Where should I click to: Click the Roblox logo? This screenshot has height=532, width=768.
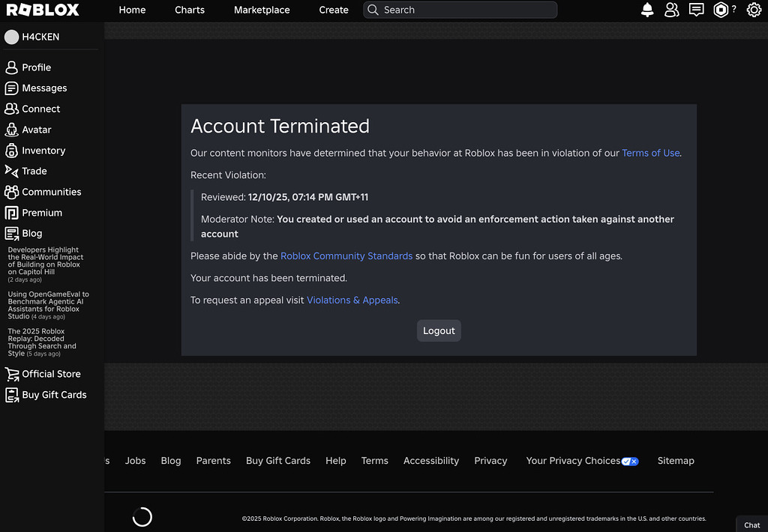[43, 10]
